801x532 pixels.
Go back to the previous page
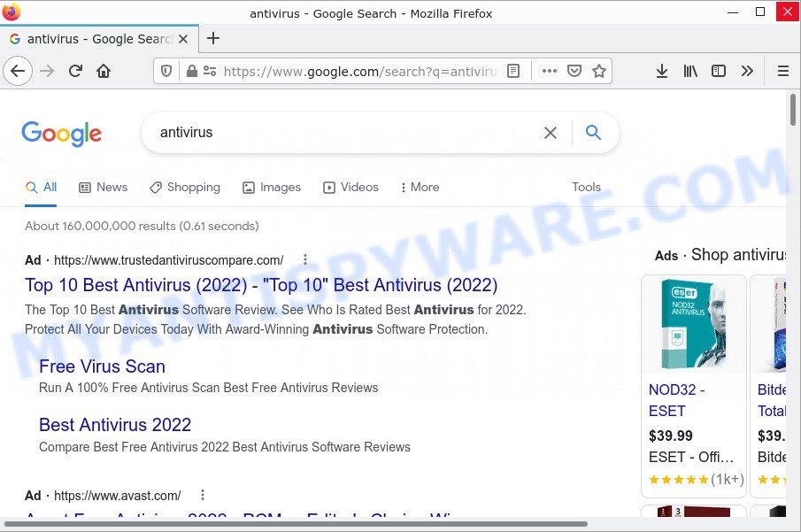(x=18, y=71)
